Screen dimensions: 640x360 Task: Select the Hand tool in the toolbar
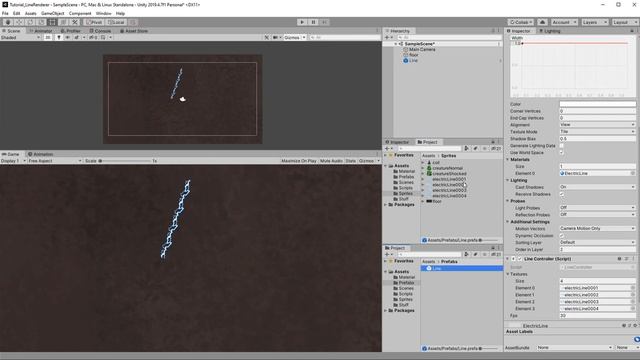click(x=8, y=22)
